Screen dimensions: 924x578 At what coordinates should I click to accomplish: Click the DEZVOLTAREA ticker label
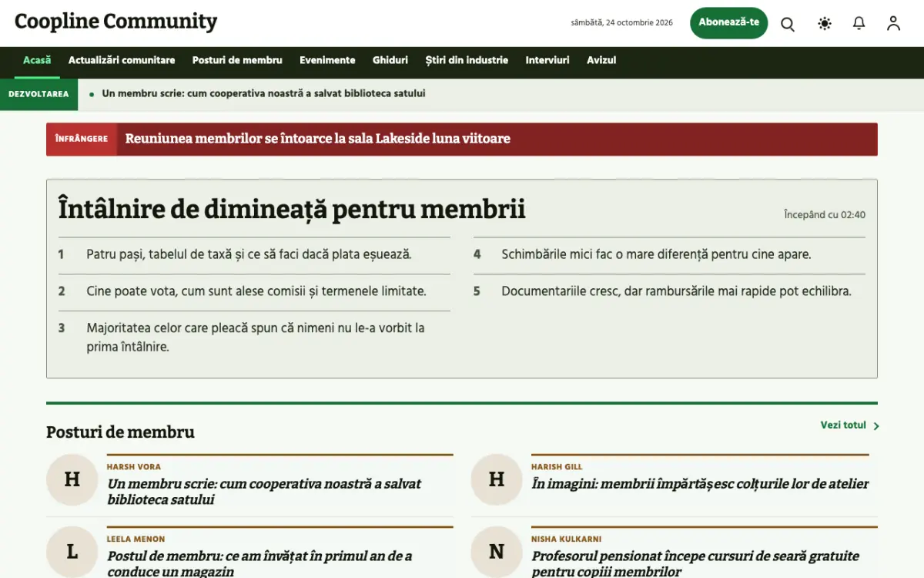(38, 94)
